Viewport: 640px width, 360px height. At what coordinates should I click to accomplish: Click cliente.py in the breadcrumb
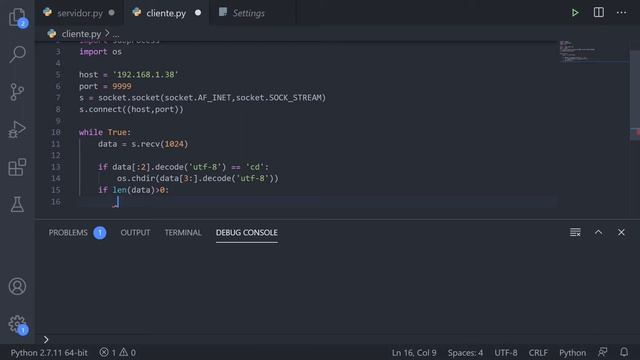[x=81, y=34]
